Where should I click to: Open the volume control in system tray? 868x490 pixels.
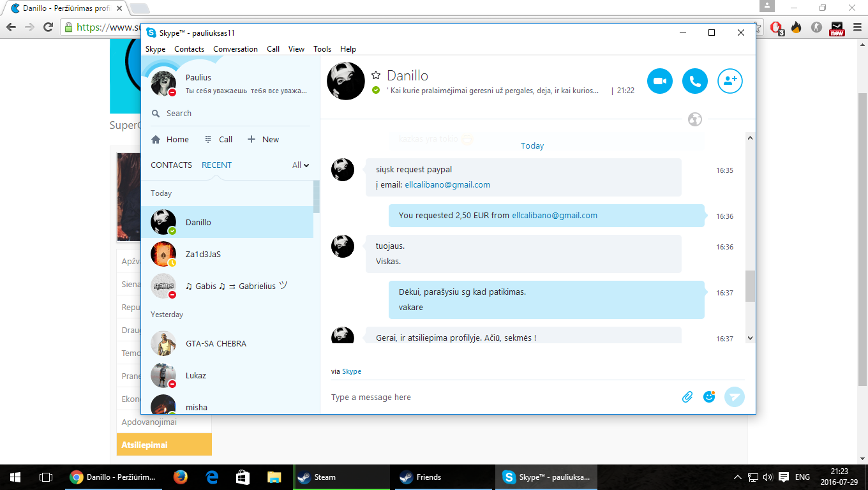point(768,477)
